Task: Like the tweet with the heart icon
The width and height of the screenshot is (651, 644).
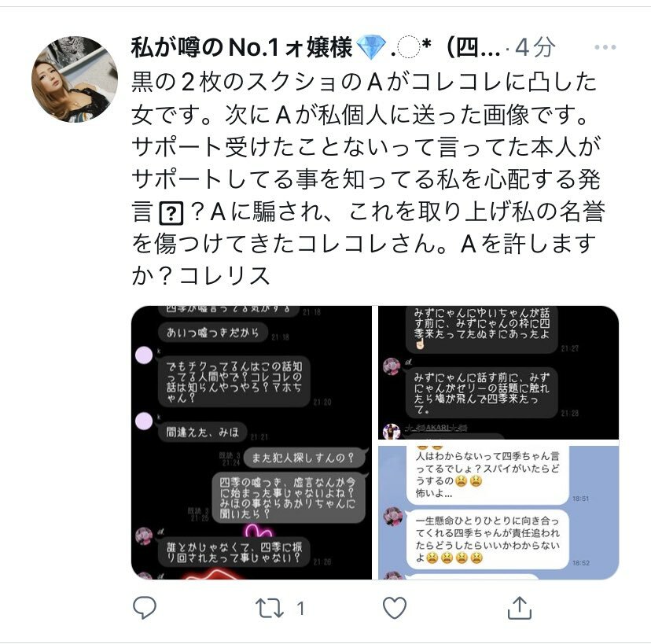Action: 395,608
